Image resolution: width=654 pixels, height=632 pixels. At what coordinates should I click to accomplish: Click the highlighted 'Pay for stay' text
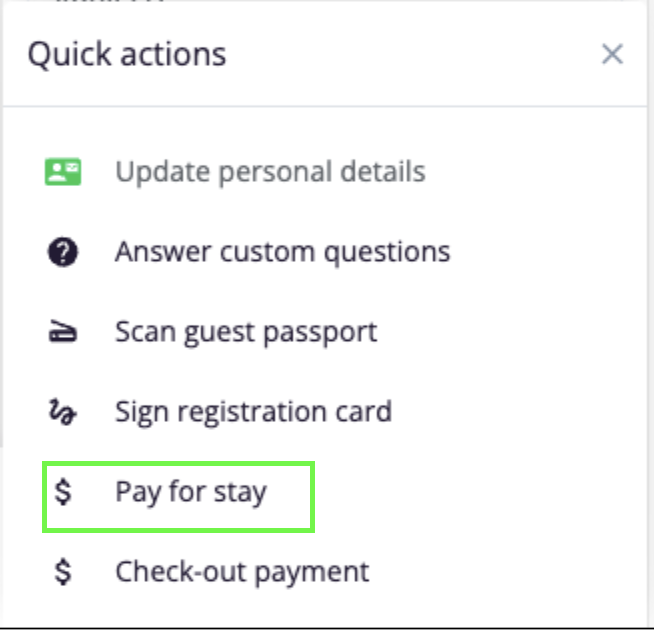(191, 492)
